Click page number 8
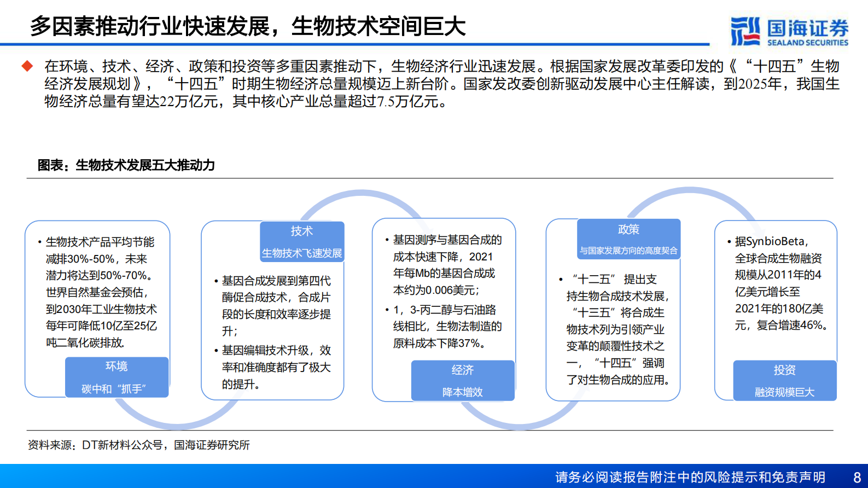The height and width of the screenshot is (488, 868). click(857, 477)
